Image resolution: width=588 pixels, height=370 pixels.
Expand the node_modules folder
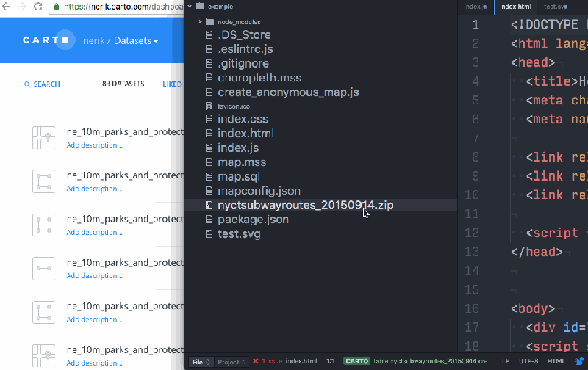click(200, 22)
